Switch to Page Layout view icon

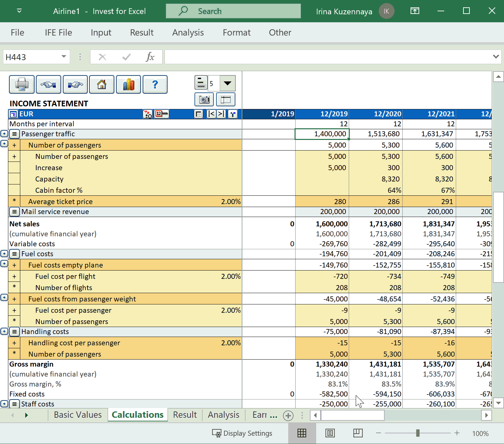point(330,433)
